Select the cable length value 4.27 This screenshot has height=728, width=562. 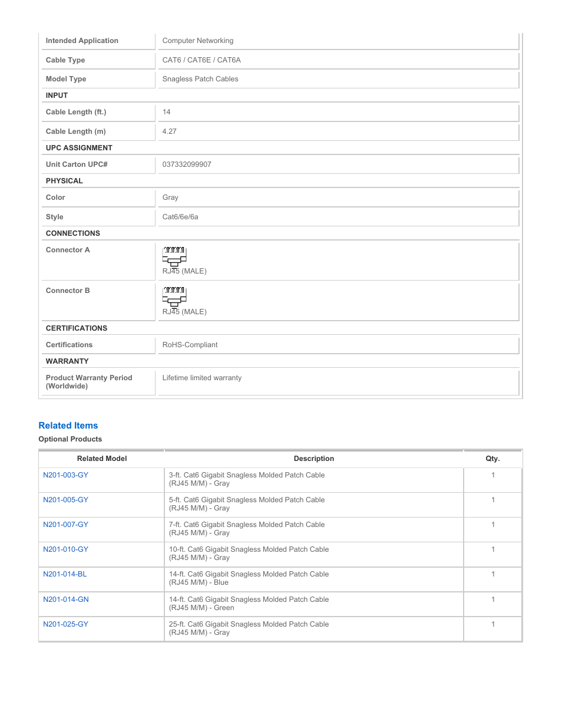[x=170, y=131]
